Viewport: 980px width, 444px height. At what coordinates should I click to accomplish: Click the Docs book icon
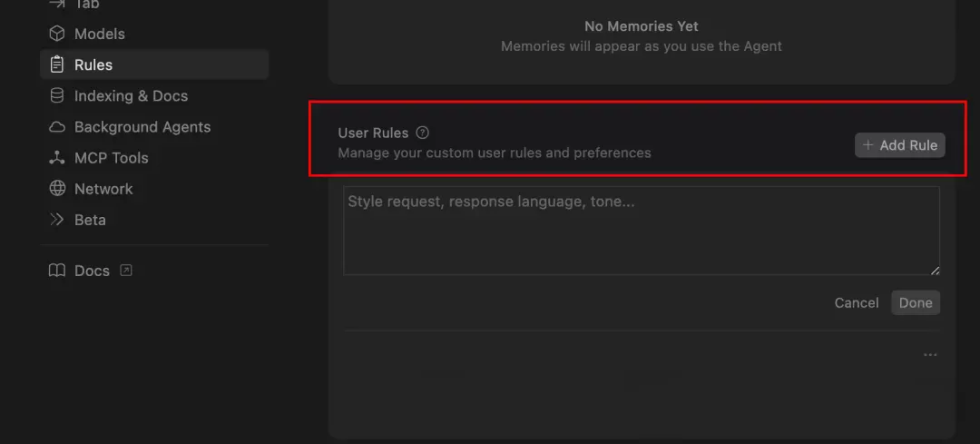57,271
